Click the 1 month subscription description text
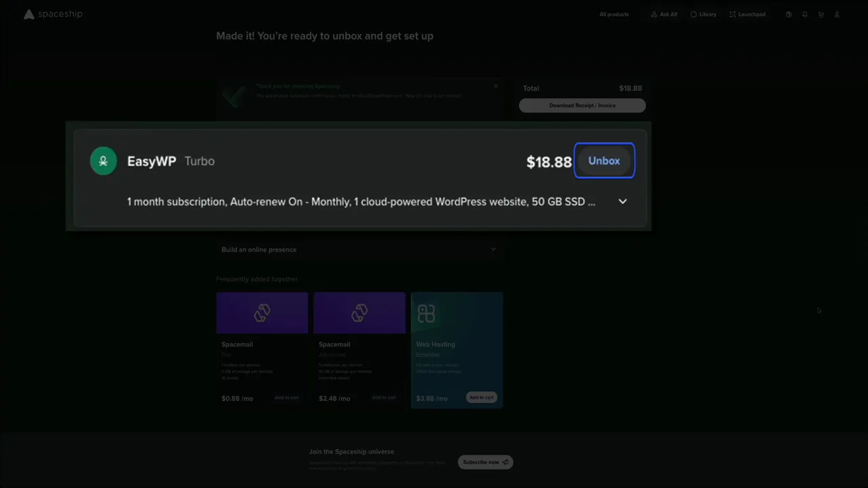Screen dimensions: 868x488 (361, 202)
